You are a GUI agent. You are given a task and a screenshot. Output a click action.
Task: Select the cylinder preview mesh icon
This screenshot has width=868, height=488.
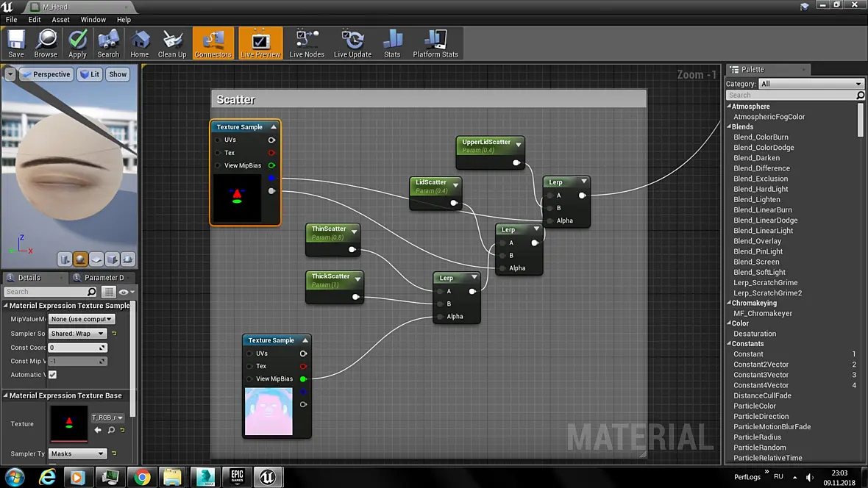65,259
